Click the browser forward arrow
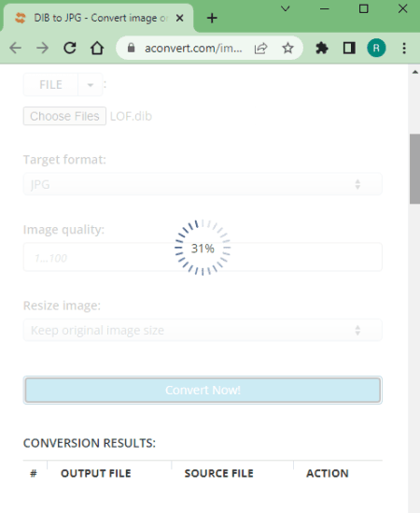This screenshot has width=420, height=513. pyautogui.click(x=43, y=49)
